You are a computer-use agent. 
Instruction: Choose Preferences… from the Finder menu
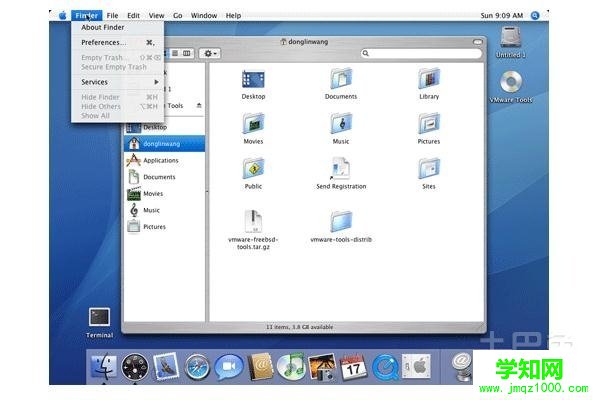(117, 42)
